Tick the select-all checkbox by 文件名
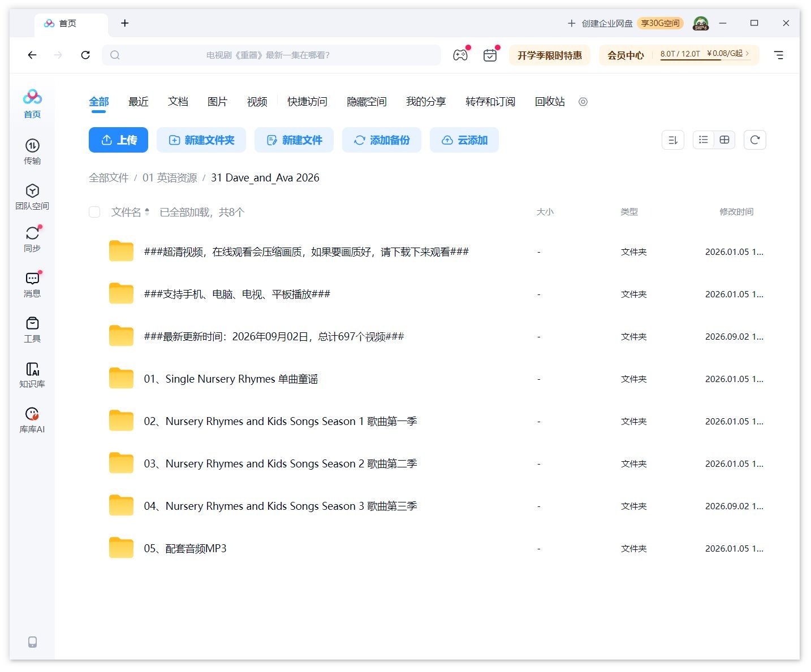 (94, 212)
